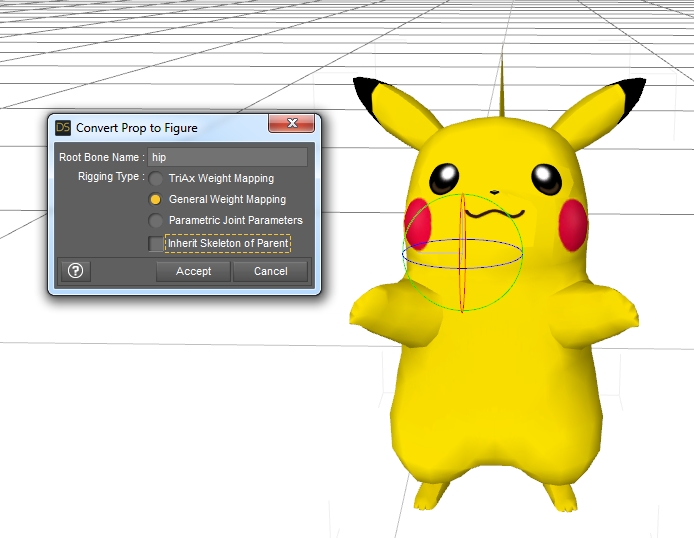This screenshot has width=694, height=538.
Task: Close the Convert Prop to Figure dialog
Action: 292,123
